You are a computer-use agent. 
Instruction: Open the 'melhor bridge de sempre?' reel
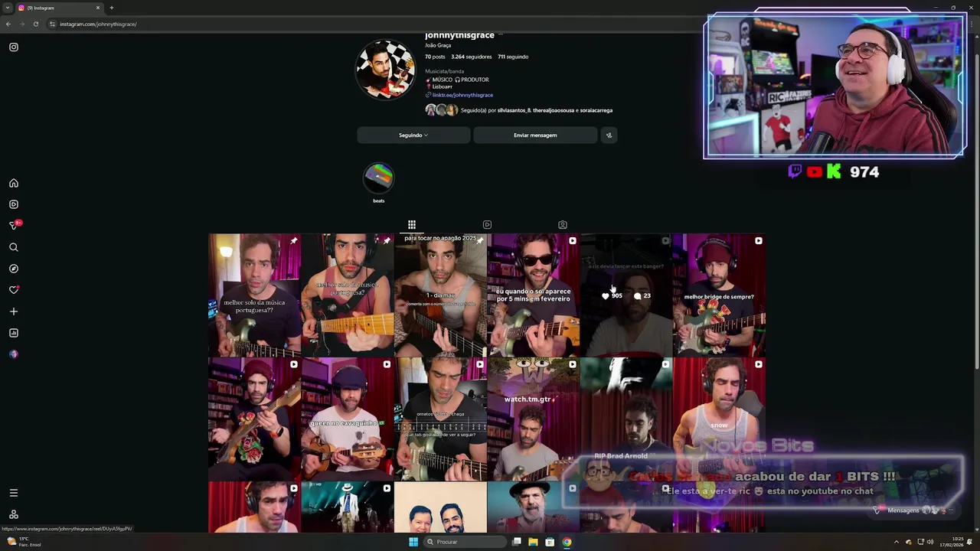[719, 295]
